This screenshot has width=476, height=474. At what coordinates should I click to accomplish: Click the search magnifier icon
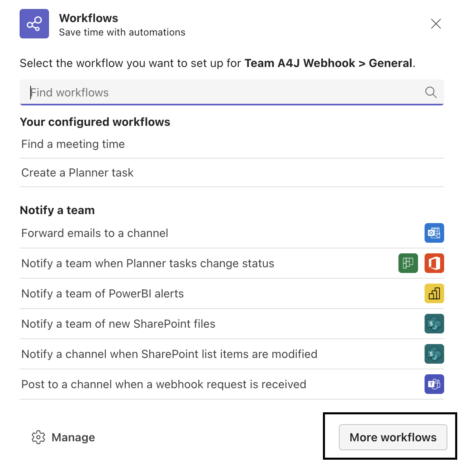pyautogui.click(x=431, y=92)
